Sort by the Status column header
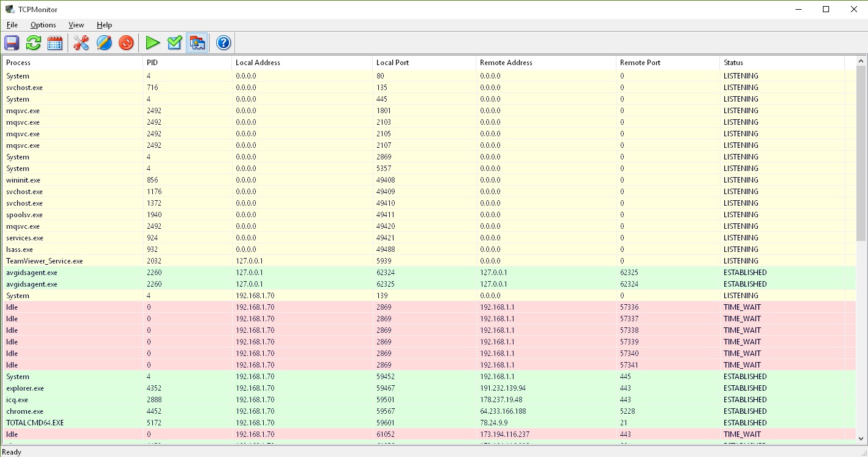This screenshot has width=868, height=457. tap(781, 63)
